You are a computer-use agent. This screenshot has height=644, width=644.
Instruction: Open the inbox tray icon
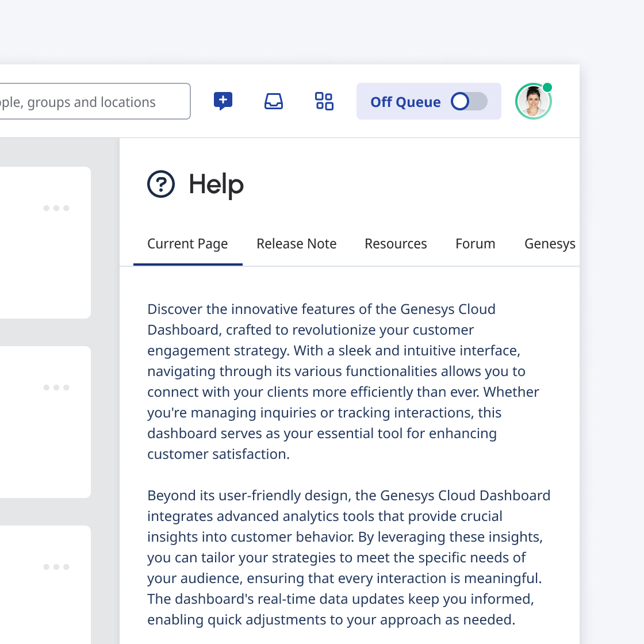coord(274,101)
